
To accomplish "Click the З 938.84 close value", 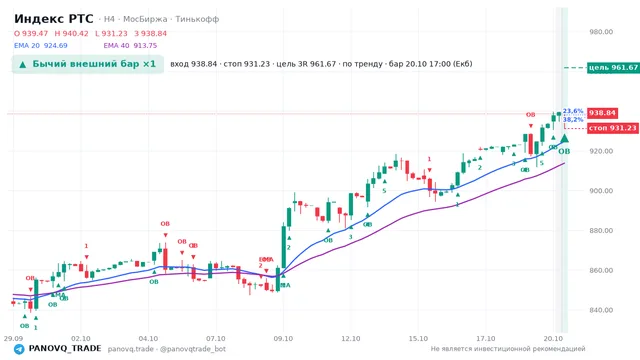I will click(151, 33).
